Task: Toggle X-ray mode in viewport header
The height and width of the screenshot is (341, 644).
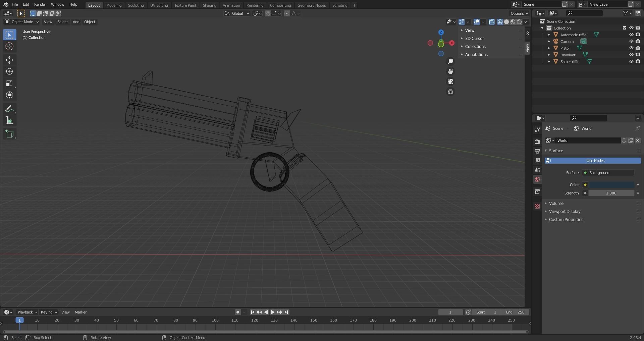Action: (491, 22)
